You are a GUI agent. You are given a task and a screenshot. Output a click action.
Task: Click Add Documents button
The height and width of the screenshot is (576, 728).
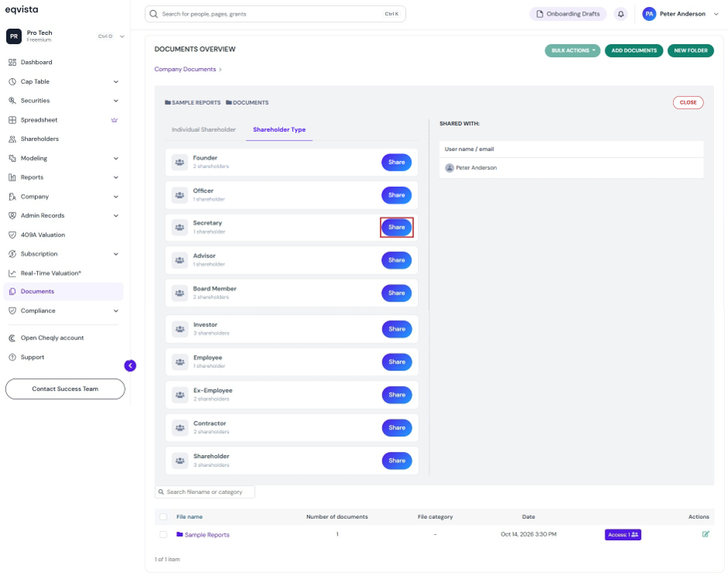click(633, 50)
